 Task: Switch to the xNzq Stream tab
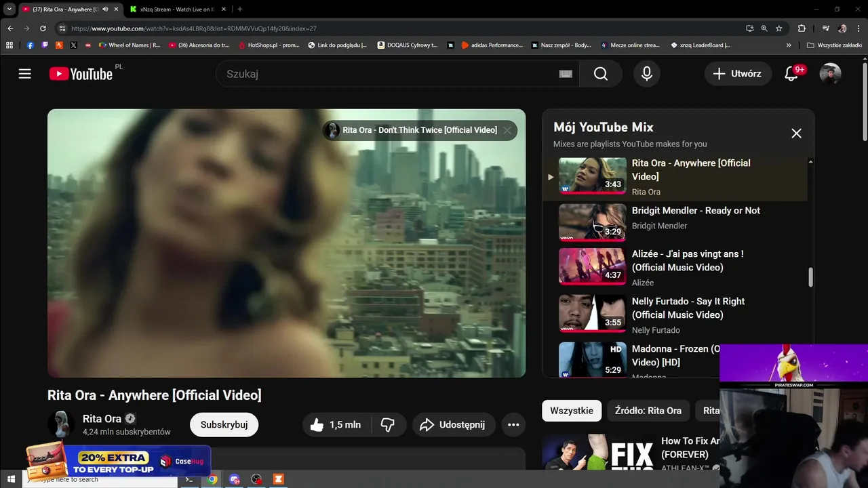pos(176,9)
